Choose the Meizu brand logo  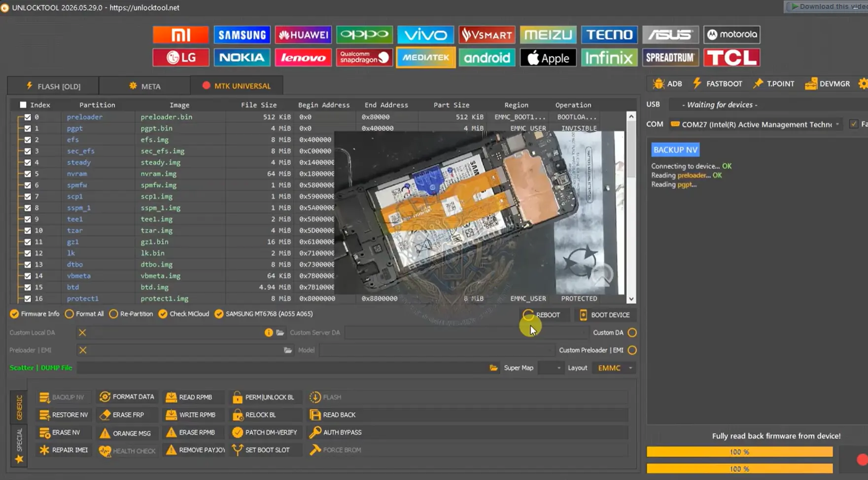[x=548, y=35]
